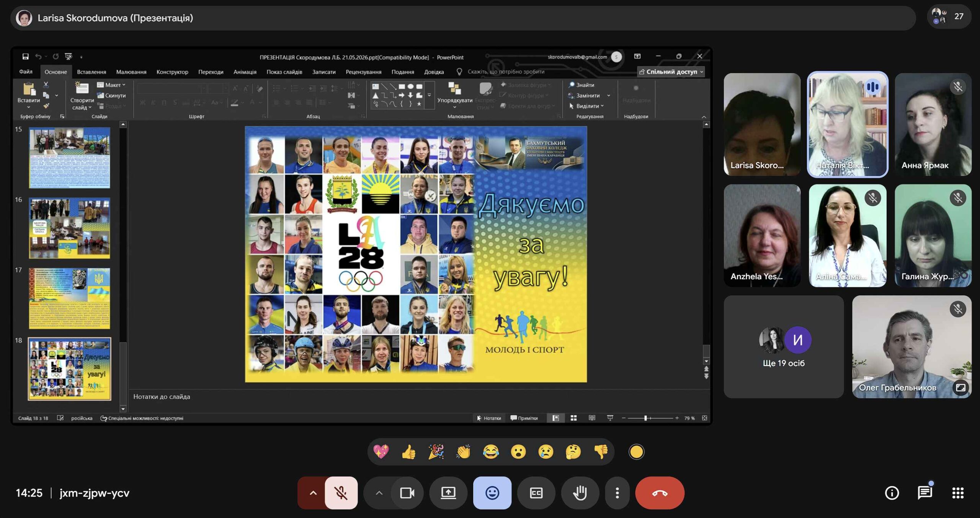
Task: Start the Slide Show view from status bar
Action: coord(610,418)
